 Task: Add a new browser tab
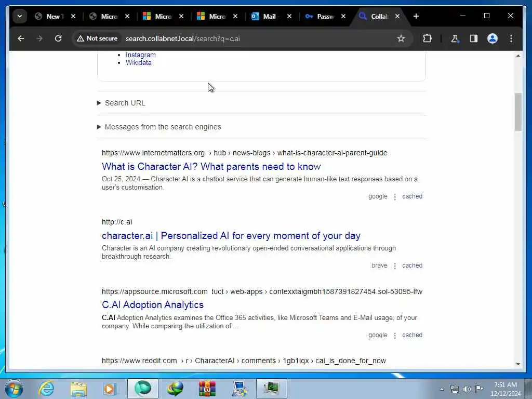(x=416, y=16)
